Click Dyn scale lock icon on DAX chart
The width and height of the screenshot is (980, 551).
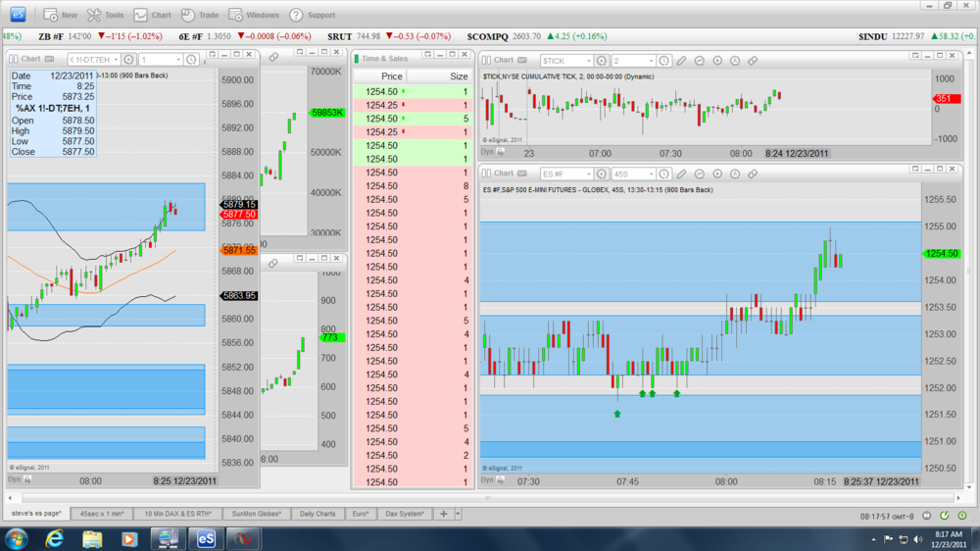click(27, 479)
